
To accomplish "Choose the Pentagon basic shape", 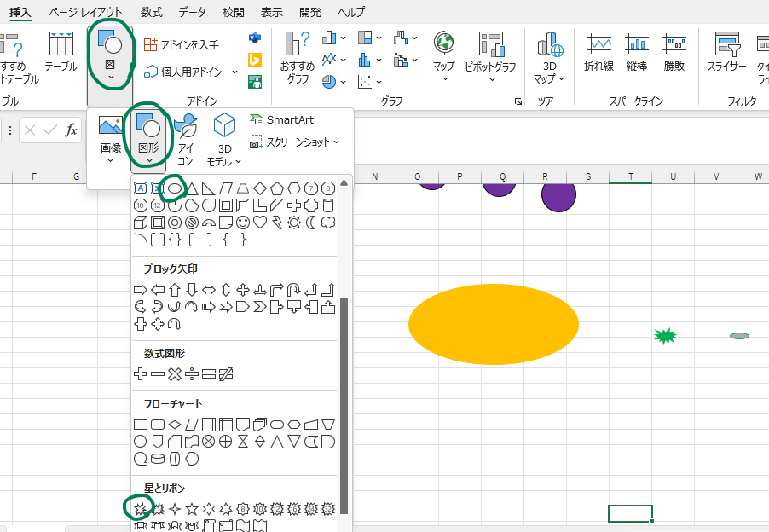I will 277,188.
